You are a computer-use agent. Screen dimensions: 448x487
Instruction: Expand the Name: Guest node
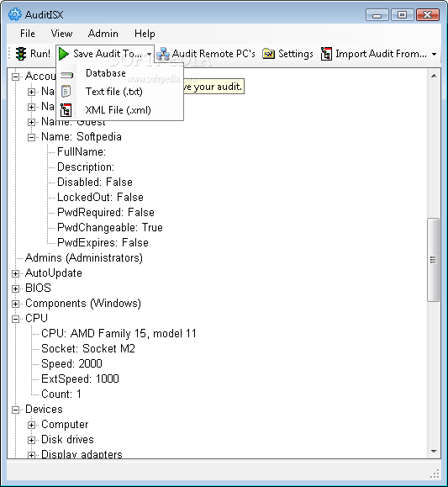pos(31,122)
